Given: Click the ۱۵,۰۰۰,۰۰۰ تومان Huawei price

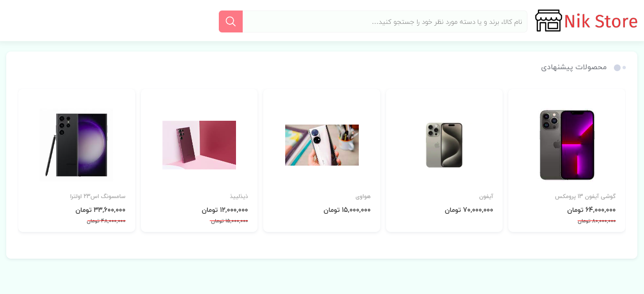Looking at the screenshot, I should click(347, 210).
